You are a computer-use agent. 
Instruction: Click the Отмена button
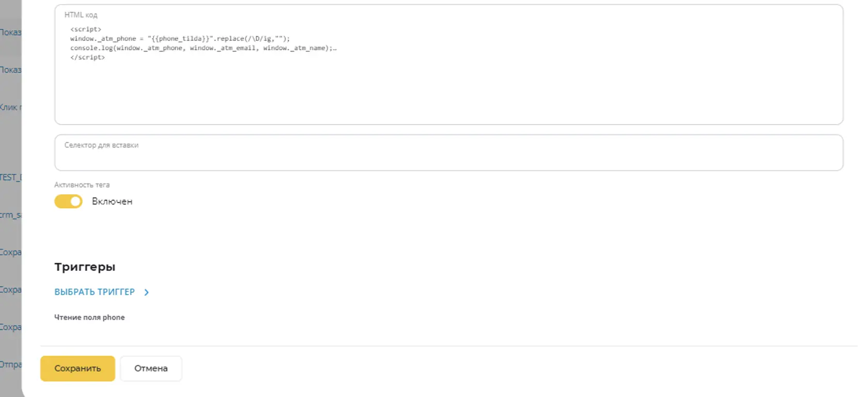[151, 369]
